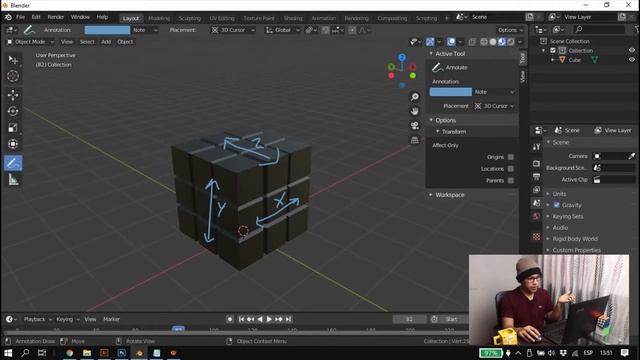Enable Affect Only Origins checkbox
Screen dimensions: 640x360
511,157
